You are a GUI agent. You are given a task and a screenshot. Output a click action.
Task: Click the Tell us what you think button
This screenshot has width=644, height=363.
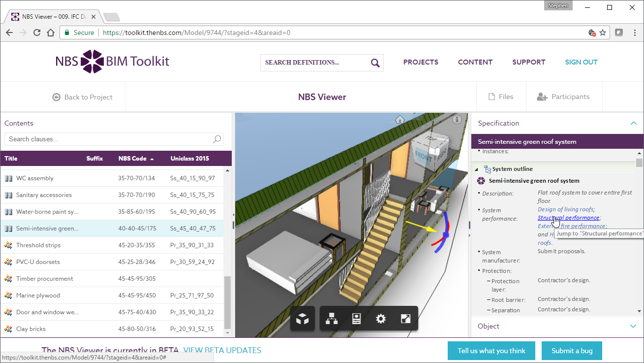pos(491,351)
